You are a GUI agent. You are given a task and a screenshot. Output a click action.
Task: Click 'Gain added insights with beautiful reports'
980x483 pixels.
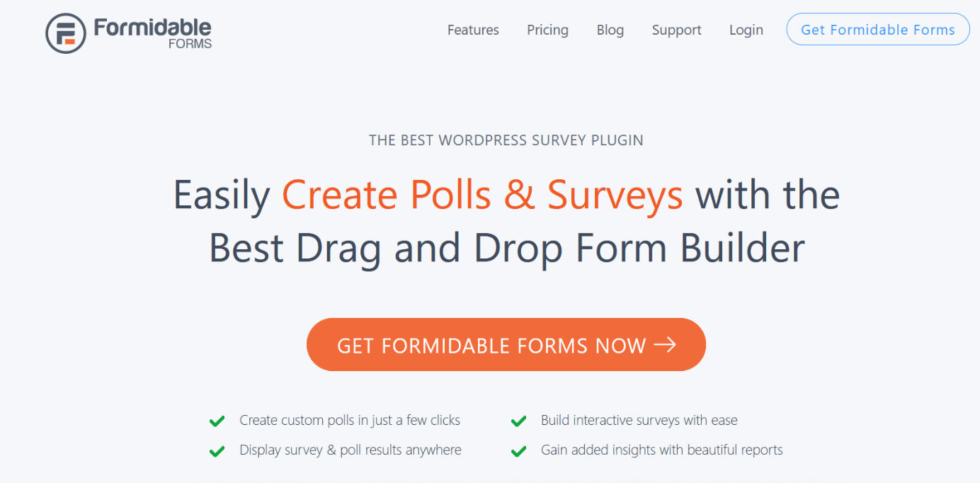click(x=662, y=450)
